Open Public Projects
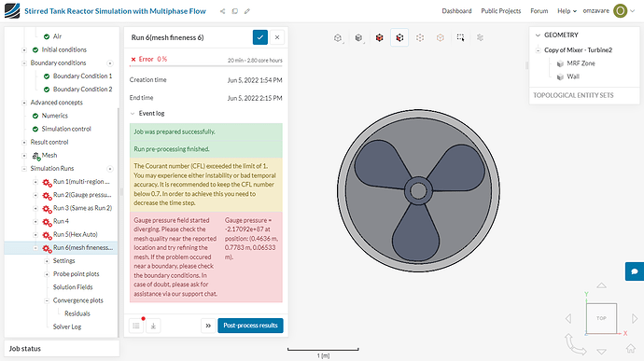 501,11
